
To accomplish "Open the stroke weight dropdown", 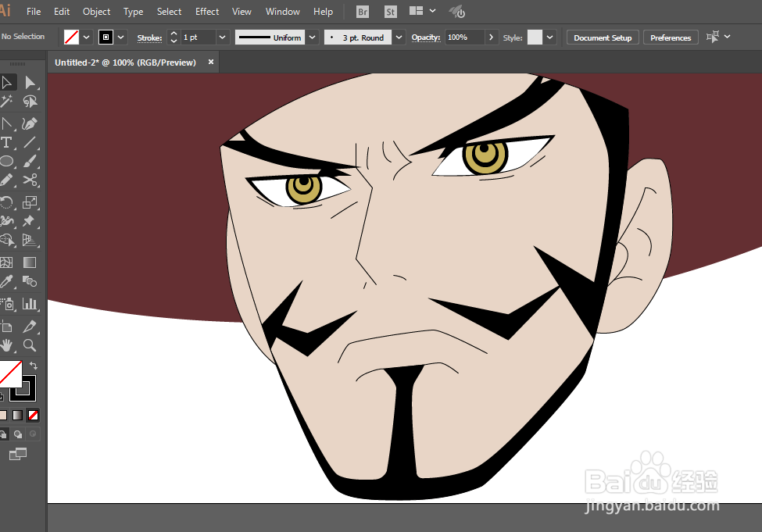I will click(x=223, y=37).
